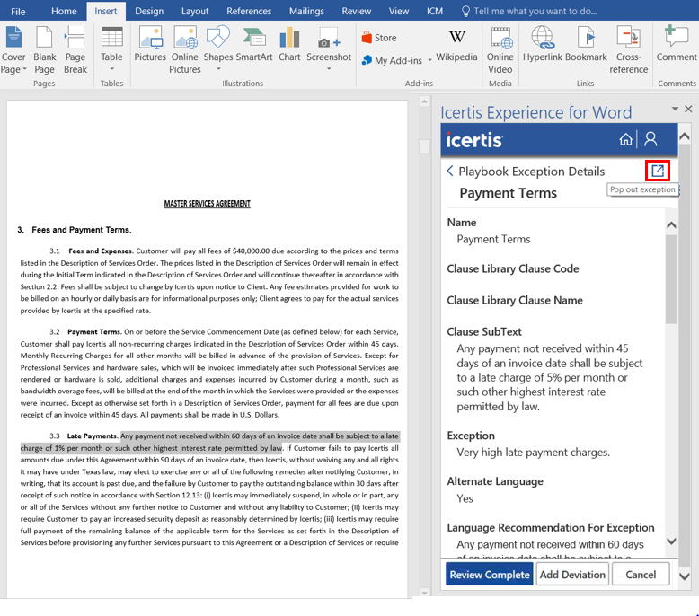
Task: Open Online Pictures insert tool
Action: click(x=185, y=50)
